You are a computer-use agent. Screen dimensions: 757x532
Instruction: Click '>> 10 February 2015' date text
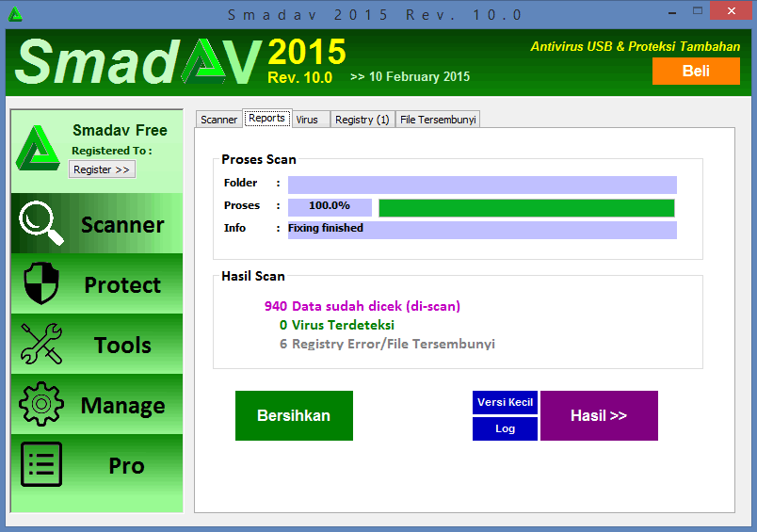coord(410,77)
